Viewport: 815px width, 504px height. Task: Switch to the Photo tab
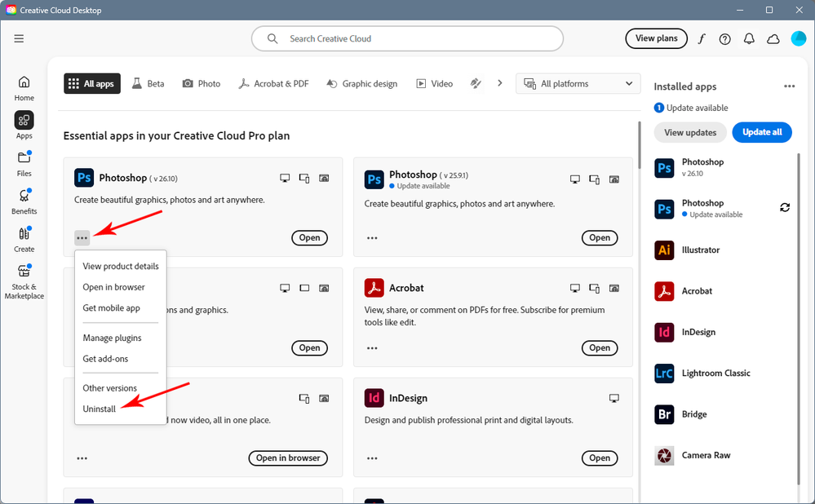[x=202, y=84]
